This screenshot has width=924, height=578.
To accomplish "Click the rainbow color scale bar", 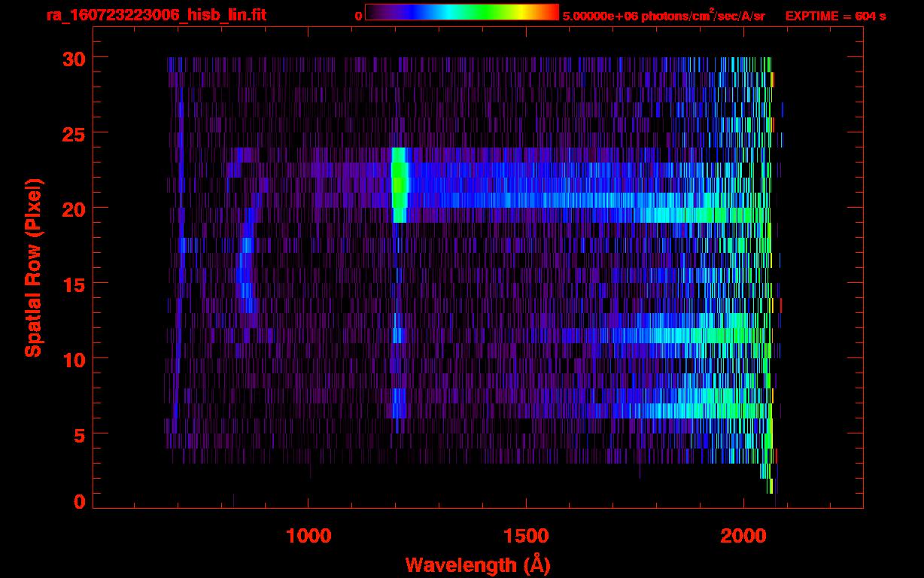I will click(x=462, y=12).
